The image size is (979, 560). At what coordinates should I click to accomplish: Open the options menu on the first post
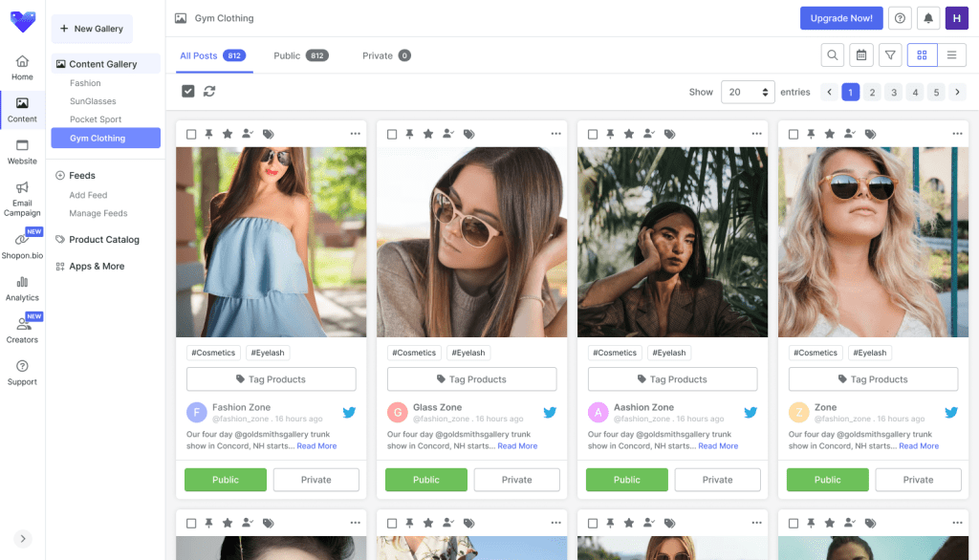click(355, 134)
